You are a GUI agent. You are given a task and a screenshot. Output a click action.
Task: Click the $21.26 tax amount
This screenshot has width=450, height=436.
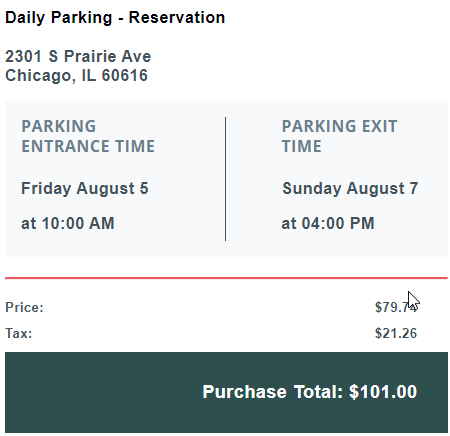(396, 333)
